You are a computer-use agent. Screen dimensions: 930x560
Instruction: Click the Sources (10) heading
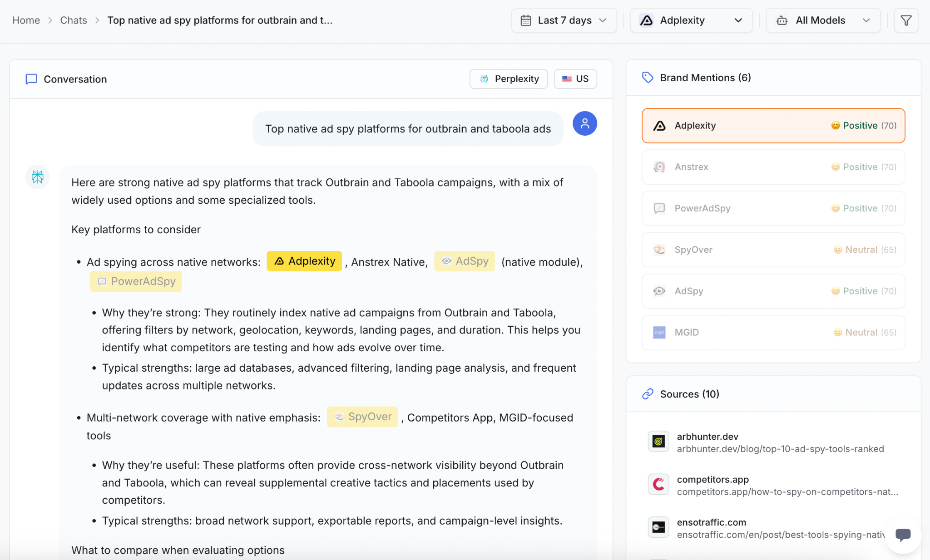[689, 394]
